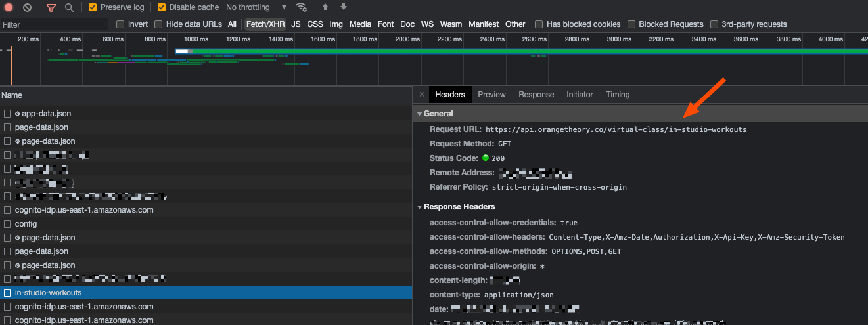The height and width of the screenshot is (325, 868).
Task: Filter by Manifest requests
Action: [484, 24]
